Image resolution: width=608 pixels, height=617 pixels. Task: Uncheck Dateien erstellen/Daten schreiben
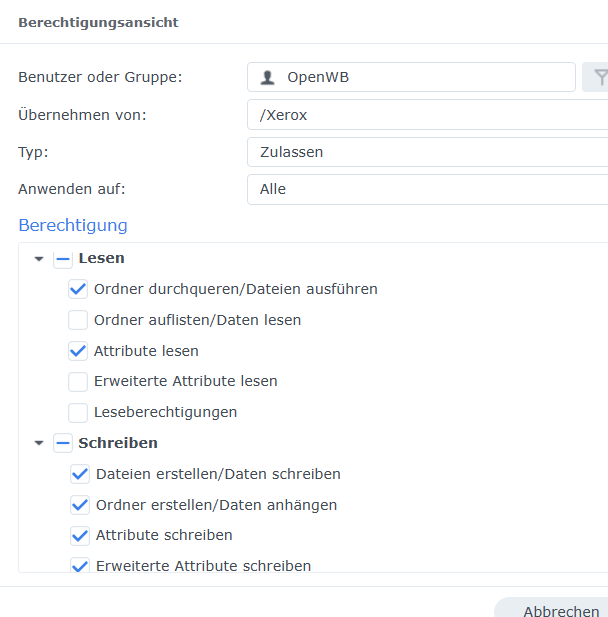80,474
